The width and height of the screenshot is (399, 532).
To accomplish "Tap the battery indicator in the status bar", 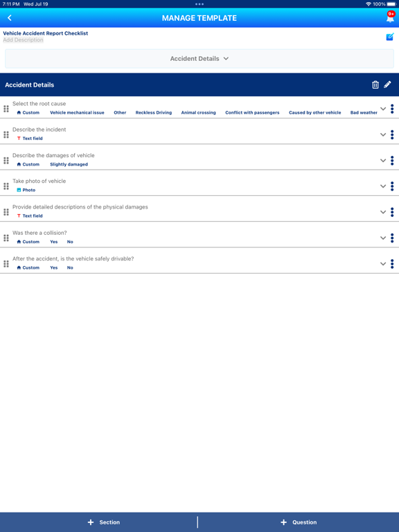I will click(x=391, y=4).
